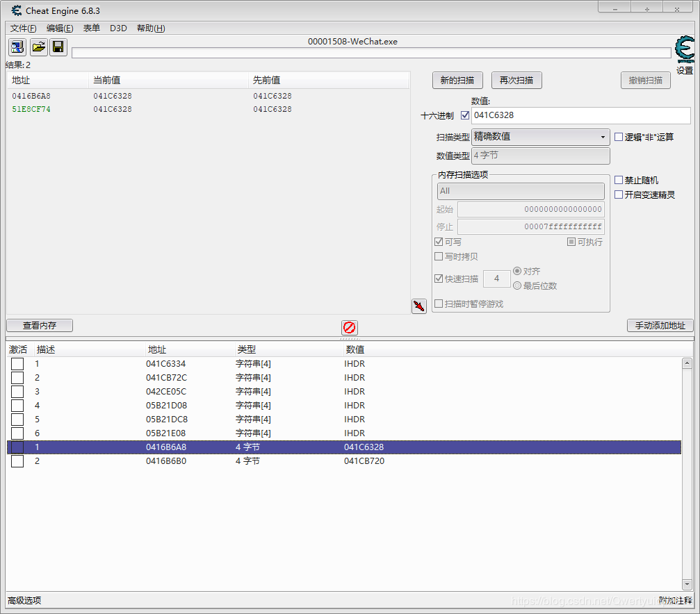This screenshot has width=700, height=614.
Task: Enable the disable-randomizer checkbox
Action: click(619, 180)
